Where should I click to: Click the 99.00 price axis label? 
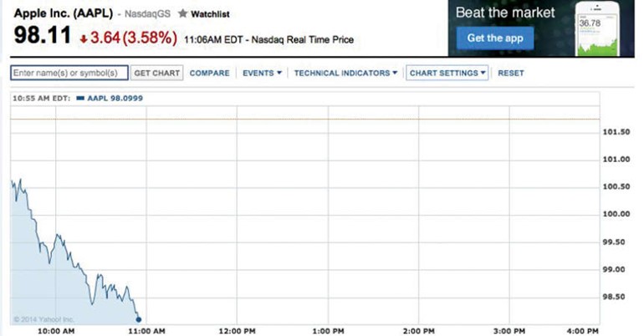pos(614,269)
